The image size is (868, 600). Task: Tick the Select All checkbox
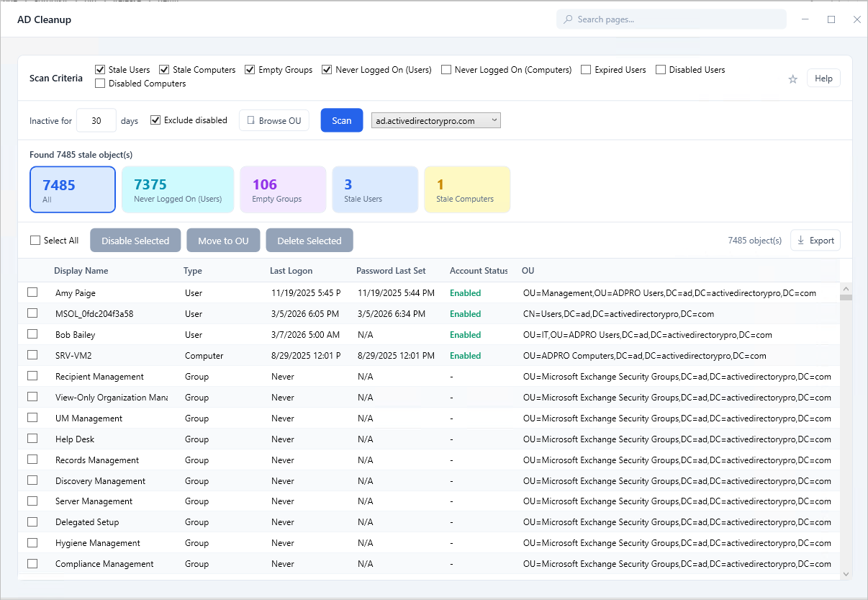pyautogui.click(x=35, y=241)
